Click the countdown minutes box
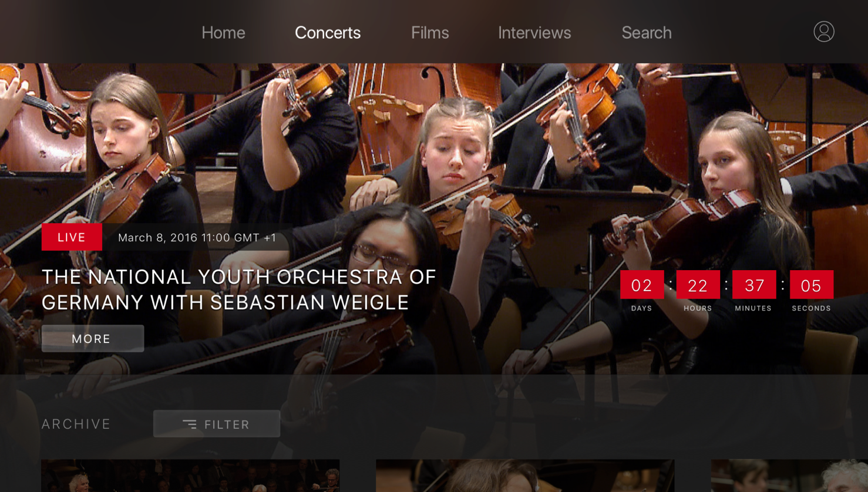Screen dimensions: 868x492 point(754,285)
